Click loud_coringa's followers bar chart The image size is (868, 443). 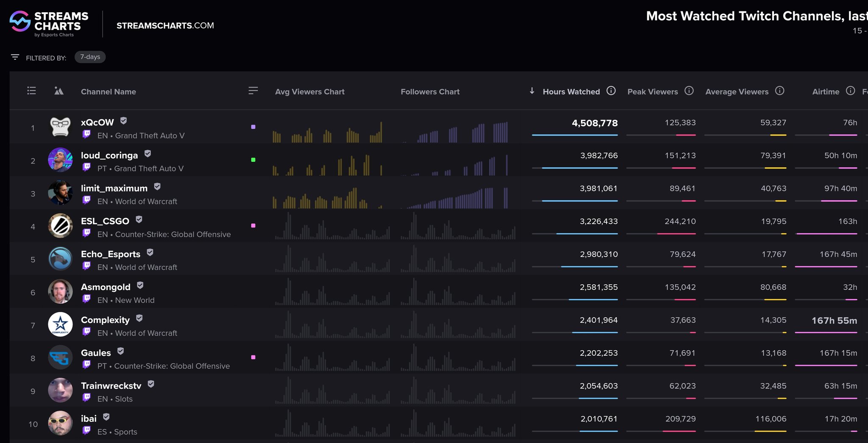point(454,165)
